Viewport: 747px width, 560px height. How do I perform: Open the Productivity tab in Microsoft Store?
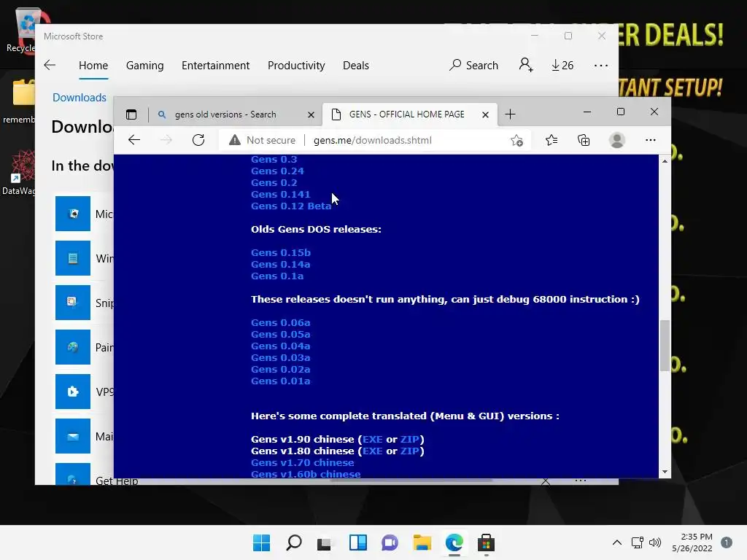point(296,65)
